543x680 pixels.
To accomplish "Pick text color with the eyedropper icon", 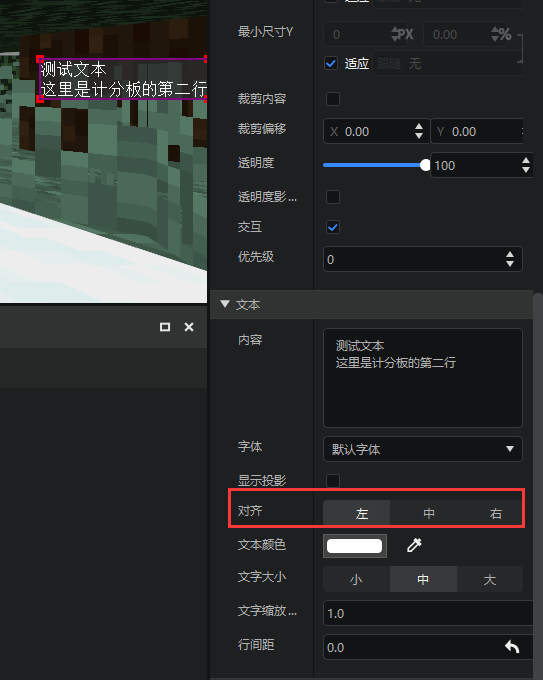I will click(414, 545).
